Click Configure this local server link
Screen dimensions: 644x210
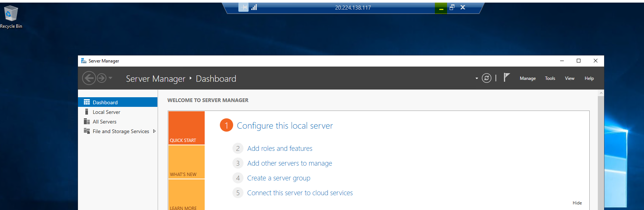coord(285,126)
